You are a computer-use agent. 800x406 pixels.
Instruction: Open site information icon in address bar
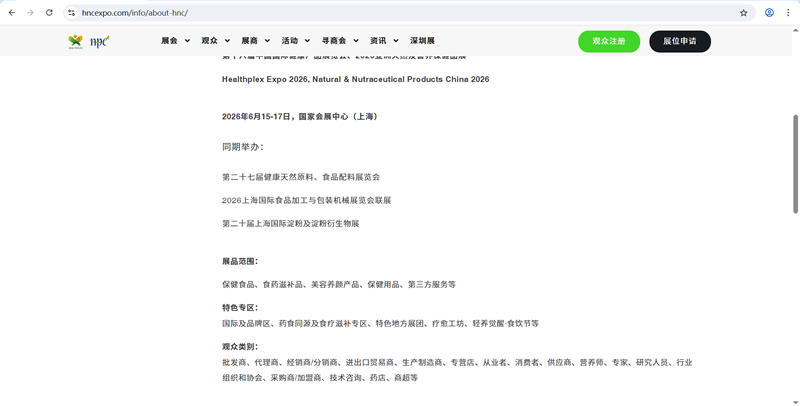72,13
